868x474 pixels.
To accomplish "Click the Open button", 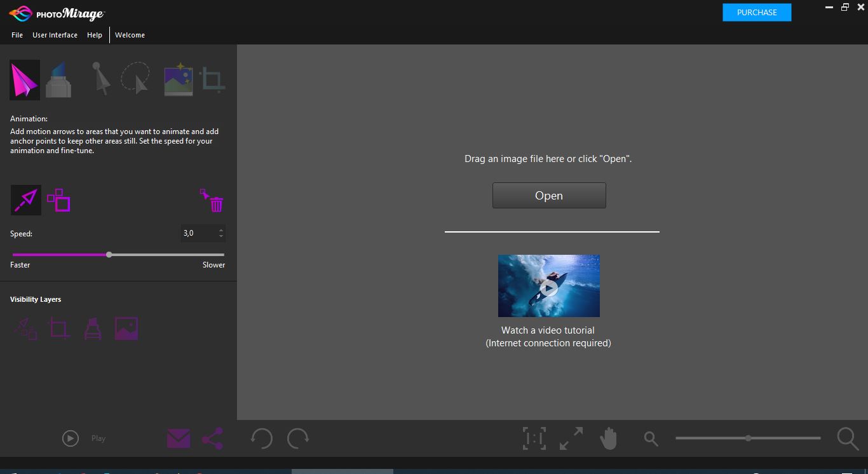I will [549, 196].
